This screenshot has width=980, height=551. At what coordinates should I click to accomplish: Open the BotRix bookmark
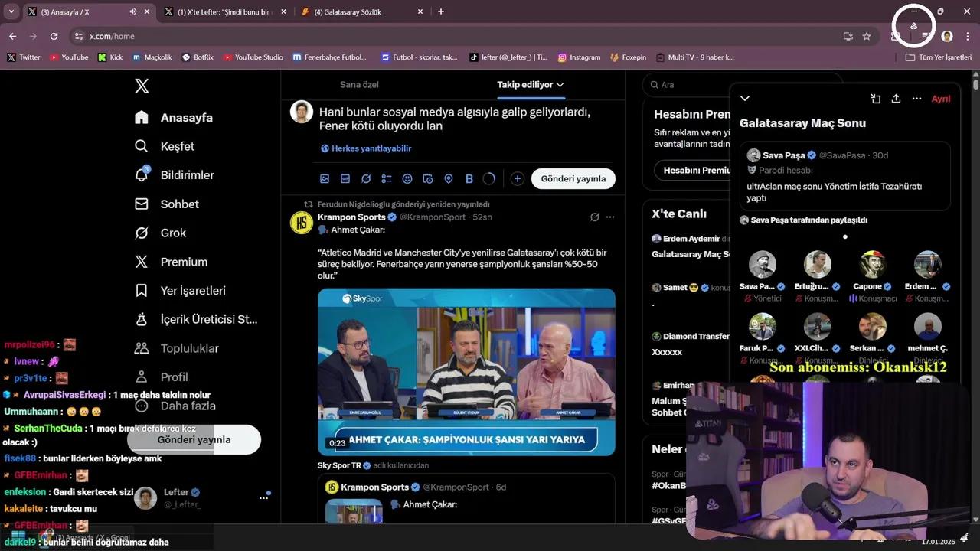click(198, 57)
